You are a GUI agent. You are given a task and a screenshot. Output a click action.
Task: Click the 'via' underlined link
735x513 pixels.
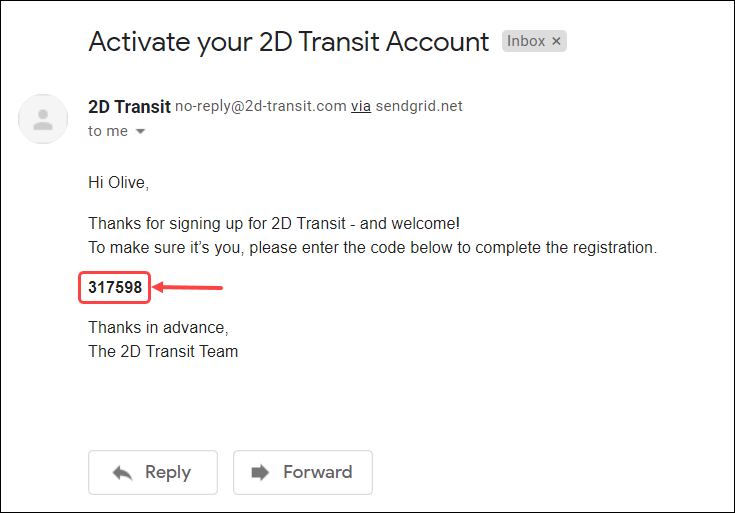pos(361,106)
